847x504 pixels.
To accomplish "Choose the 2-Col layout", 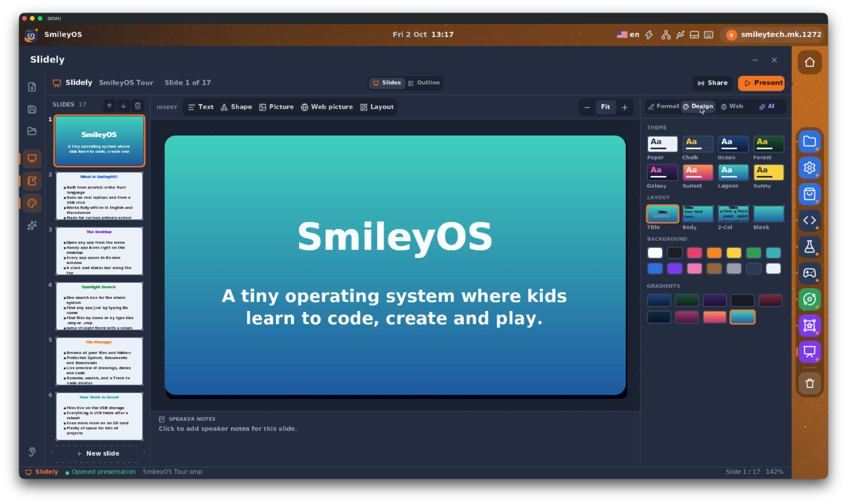I will tap(733, 214).
